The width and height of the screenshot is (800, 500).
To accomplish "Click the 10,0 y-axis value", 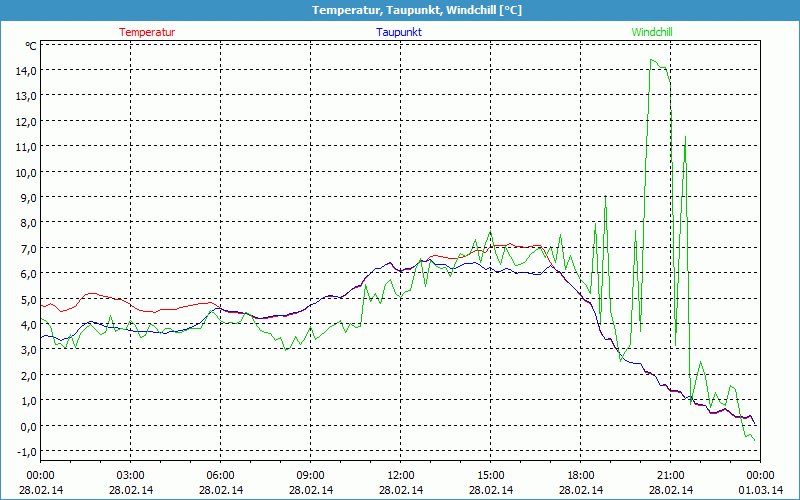I will [25, 172].
